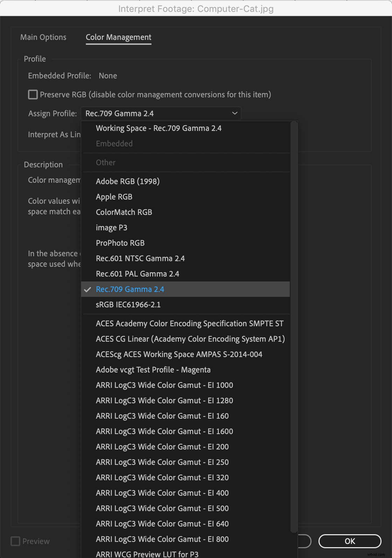
Task: Select ARRI LogC3 Wide Color Gamut EI 1280
Action: coord(185,400)
